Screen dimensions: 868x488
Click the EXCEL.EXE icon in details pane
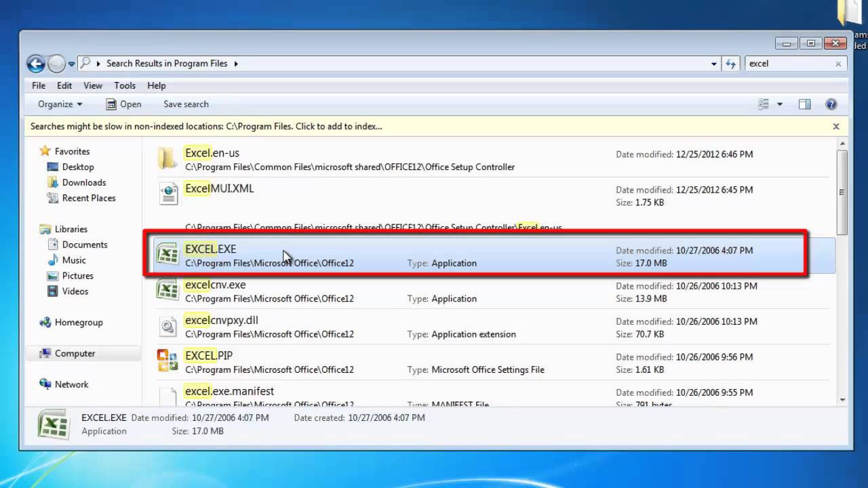click(53, 425)
